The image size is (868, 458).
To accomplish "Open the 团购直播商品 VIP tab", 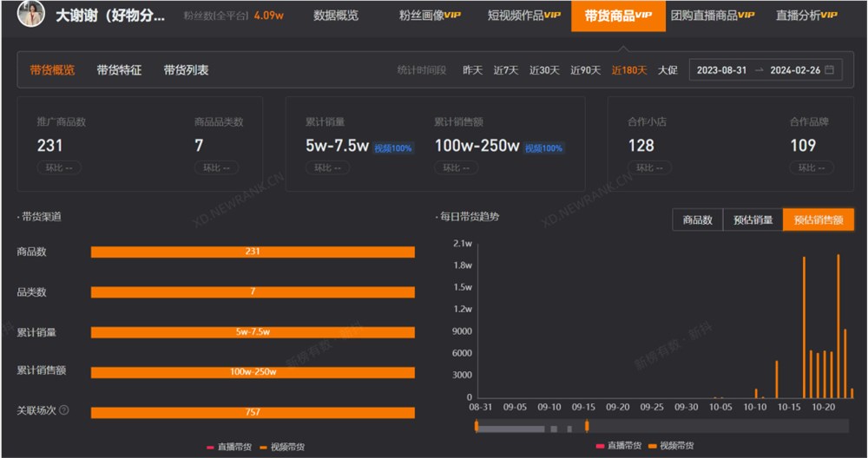I will tap(713, 16).
